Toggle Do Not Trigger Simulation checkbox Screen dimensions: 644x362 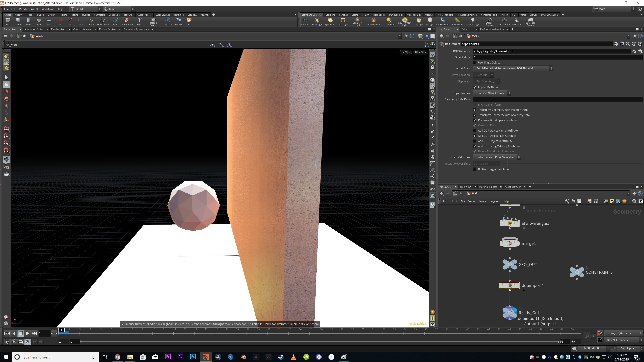point(475,169)
